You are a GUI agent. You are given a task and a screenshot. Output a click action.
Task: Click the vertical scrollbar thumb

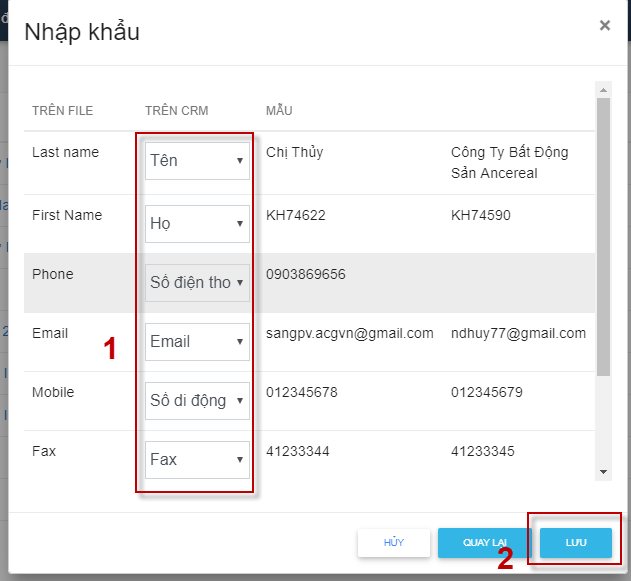coord(603,237)
